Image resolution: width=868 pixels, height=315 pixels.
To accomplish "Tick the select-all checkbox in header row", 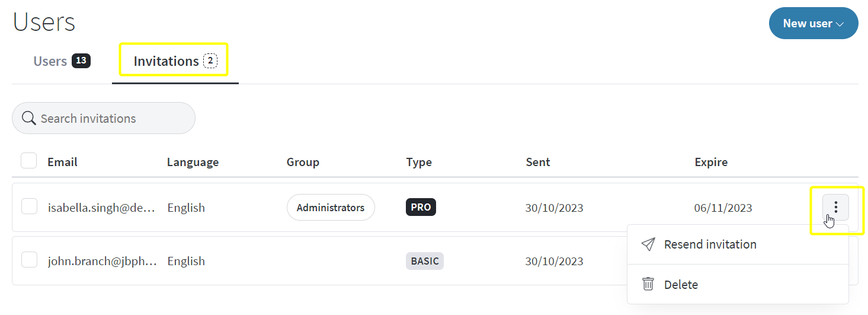I will (x=29, y=161).
